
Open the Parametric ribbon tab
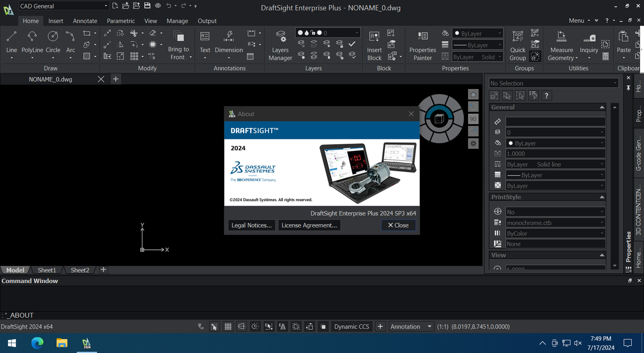121,21
